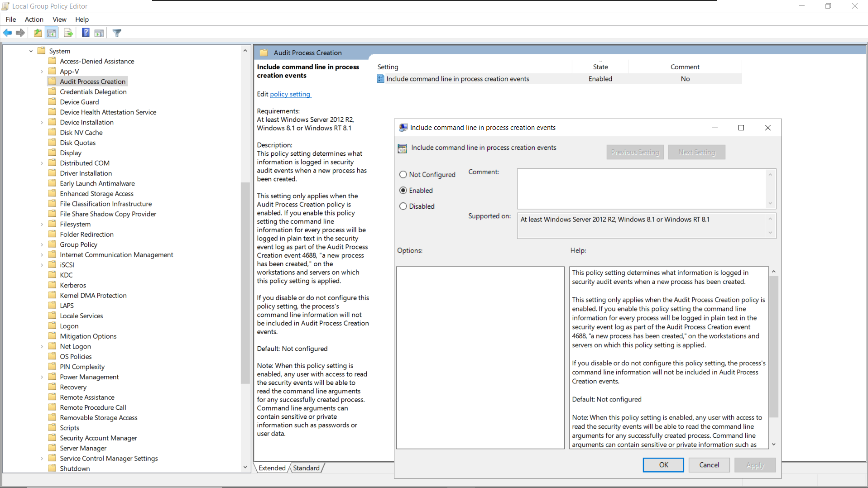The height and width of the screenshot is (488, 868).
Task: Click the LAPS folder icon
Action: tap(53, 306)
